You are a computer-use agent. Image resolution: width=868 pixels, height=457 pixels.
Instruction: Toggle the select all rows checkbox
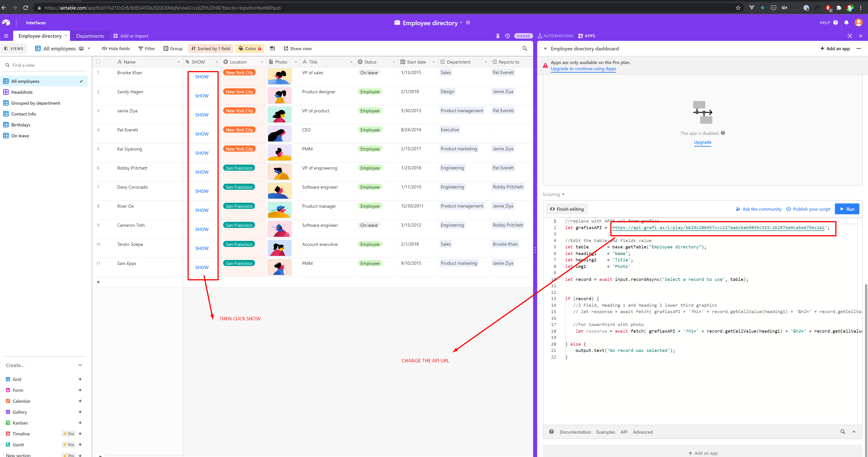click(98, 62)
